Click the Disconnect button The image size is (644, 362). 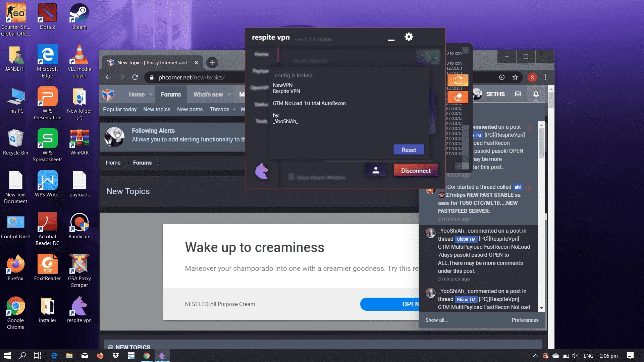coord(416,171)
